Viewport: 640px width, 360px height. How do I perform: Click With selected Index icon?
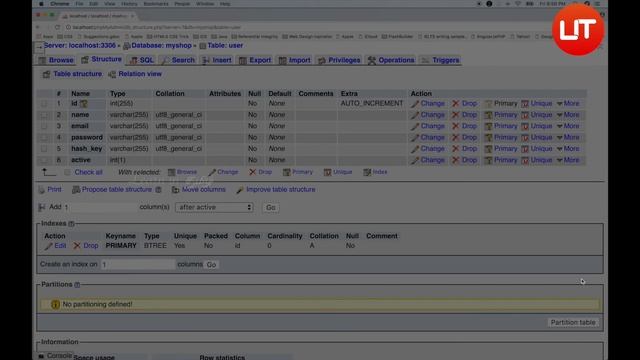367,172
